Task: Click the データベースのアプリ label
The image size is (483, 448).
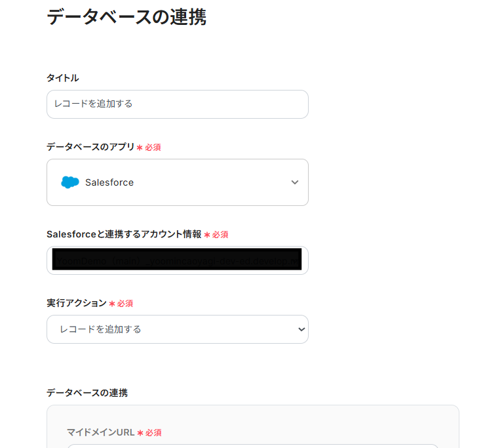Action: pos(90,147)
